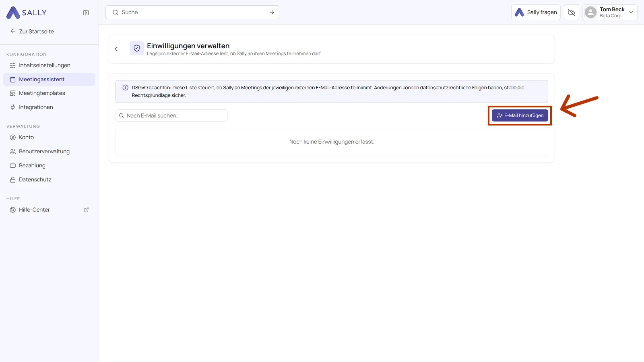
Task: Expand the Tom Beck account dropdown
Action: [x=631, y=12]
